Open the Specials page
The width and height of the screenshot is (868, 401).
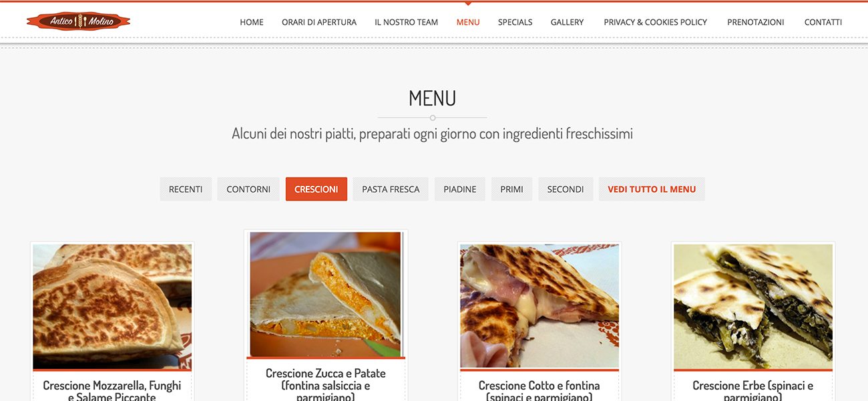click(x=515, y=22)
